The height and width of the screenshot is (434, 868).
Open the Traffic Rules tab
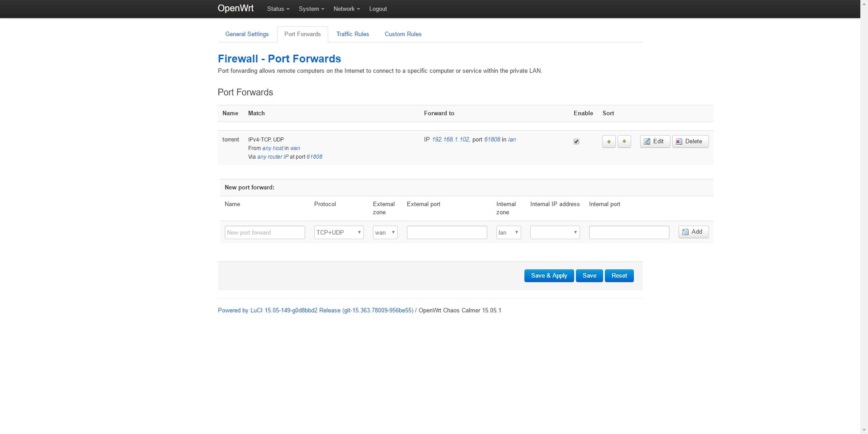353,34
